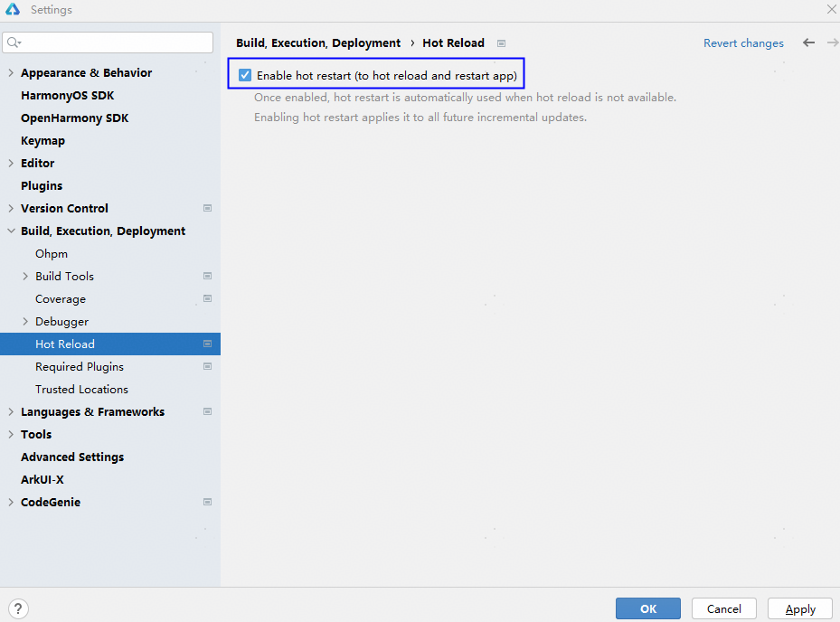840x622 pixels.
Task: Click project-level icon beside CodeGenie
Action: pyautogui.click(x=207, y=502)
